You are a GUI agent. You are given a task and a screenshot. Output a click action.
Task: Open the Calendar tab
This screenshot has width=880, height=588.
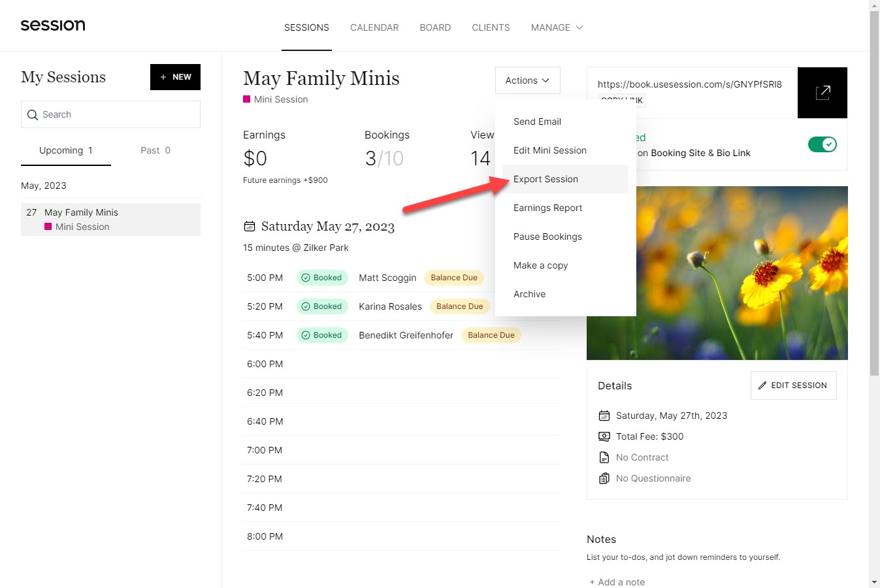[374, 27]
